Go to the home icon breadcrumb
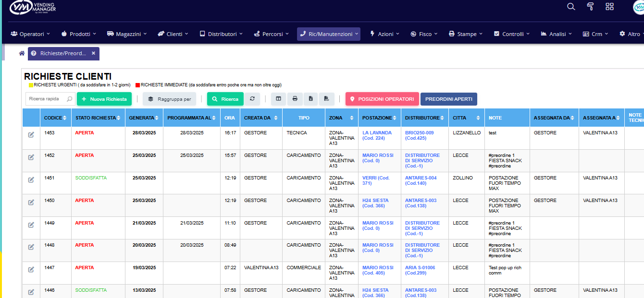Screen dimensions: 644x298 point(22,53)
